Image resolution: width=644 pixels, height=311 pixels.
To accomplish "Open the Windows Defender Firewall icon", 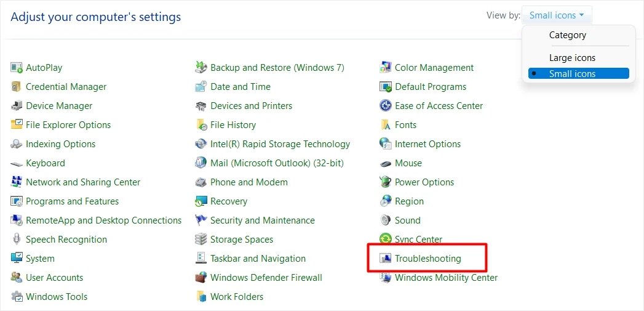I will pyautogui.click(x=201, y=278).
